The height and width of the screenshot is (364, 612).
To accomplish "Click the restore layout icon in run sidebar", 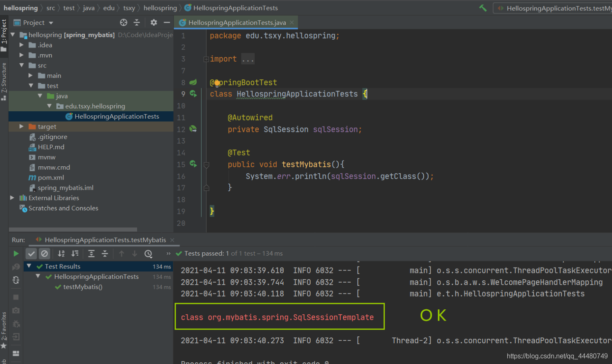I will [16, 353].
